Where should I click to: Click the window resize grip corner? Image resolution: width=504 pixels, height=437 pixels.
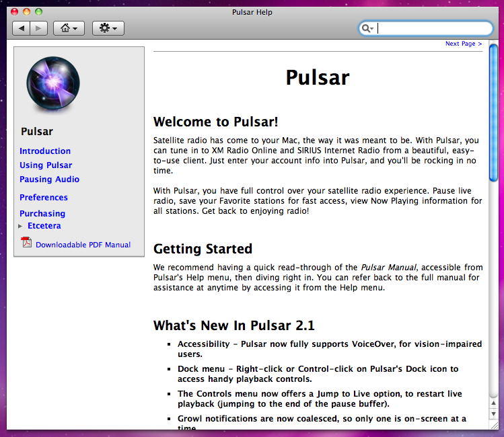coord(493,425)
